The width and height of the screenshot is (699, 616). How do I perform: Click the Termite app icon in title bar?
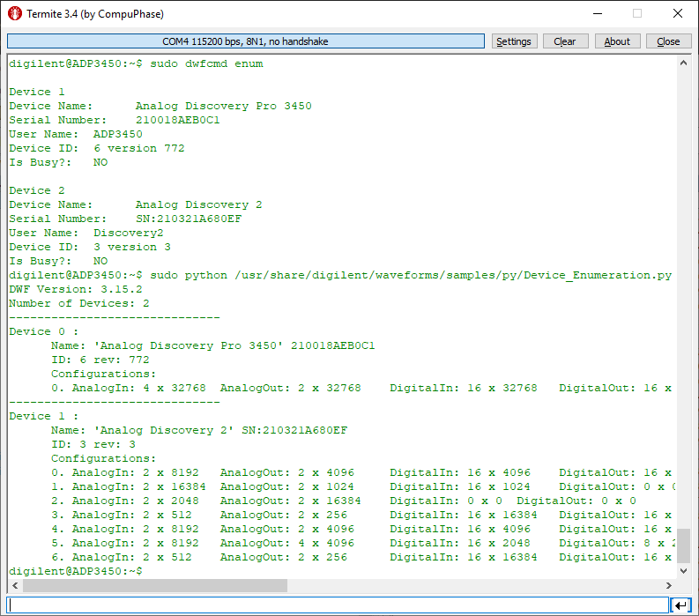tap(15, 14)
